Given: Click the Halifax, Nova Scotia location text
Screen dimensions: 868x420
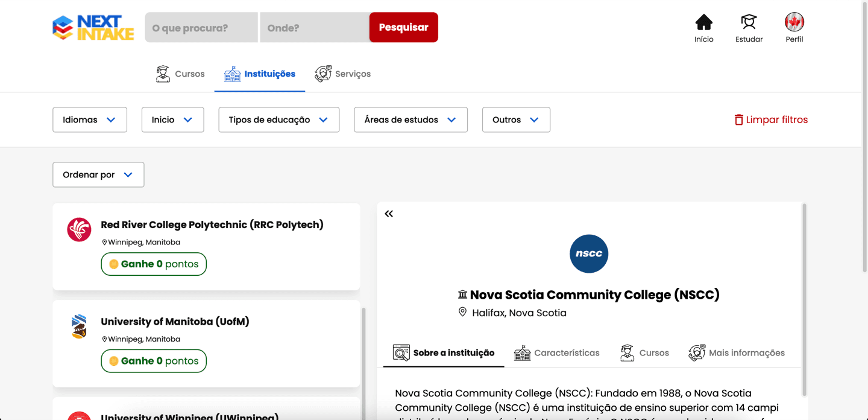Looking at the screenshot, I should (x=520, y=313).
